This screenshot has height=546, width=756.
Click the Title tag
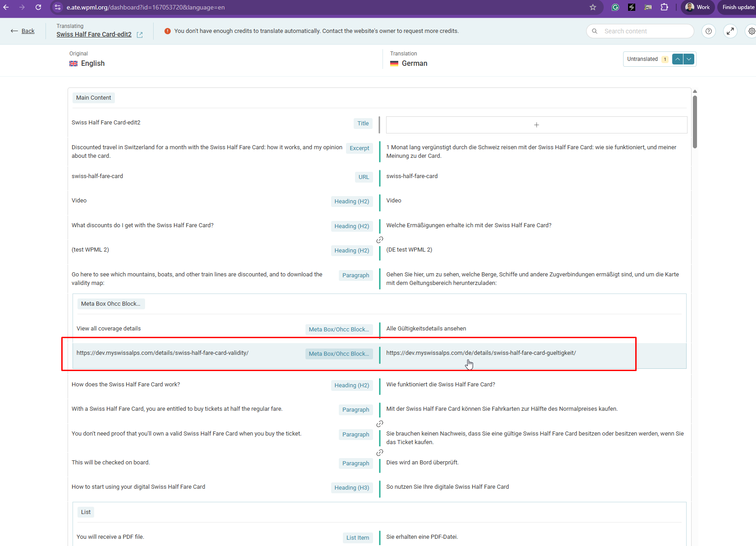[x=363, y=124]
